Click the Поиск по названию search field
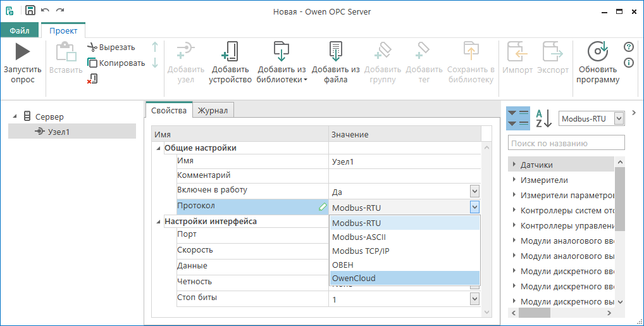This screenshot has width=644, height=326. [566, 143]
